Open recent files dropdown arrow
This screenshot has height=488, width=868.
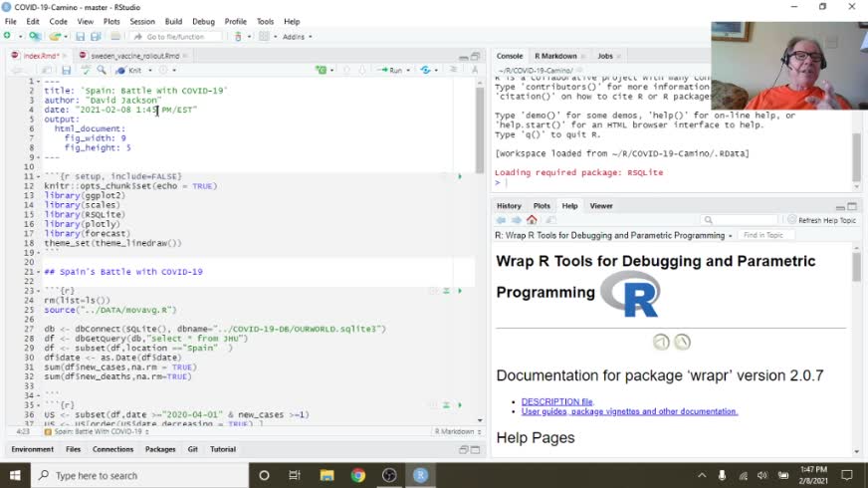point(66,37)
